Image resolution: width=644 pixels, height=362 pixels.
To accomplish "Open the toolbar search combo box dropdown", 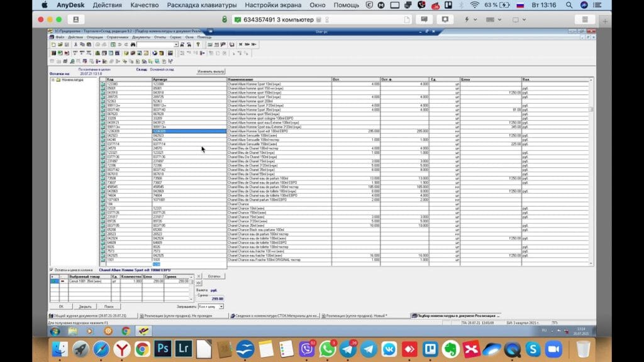I will coord(177,45).
